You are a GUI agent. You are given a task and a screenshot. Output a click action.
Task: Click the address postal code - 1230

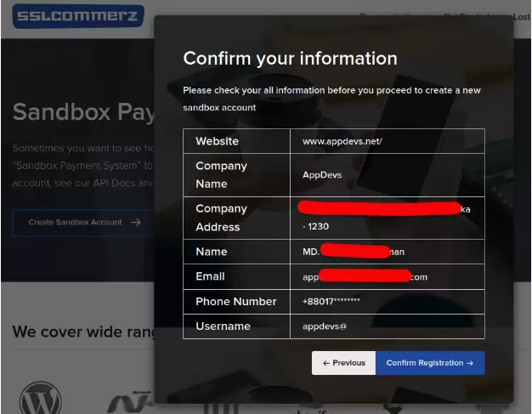315,226
